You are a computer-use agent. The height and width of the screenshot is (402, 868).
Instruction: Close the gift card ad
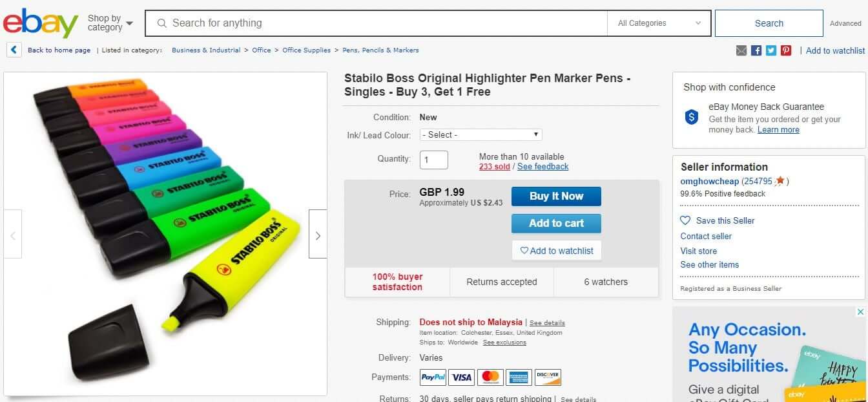tap(860, 312)
